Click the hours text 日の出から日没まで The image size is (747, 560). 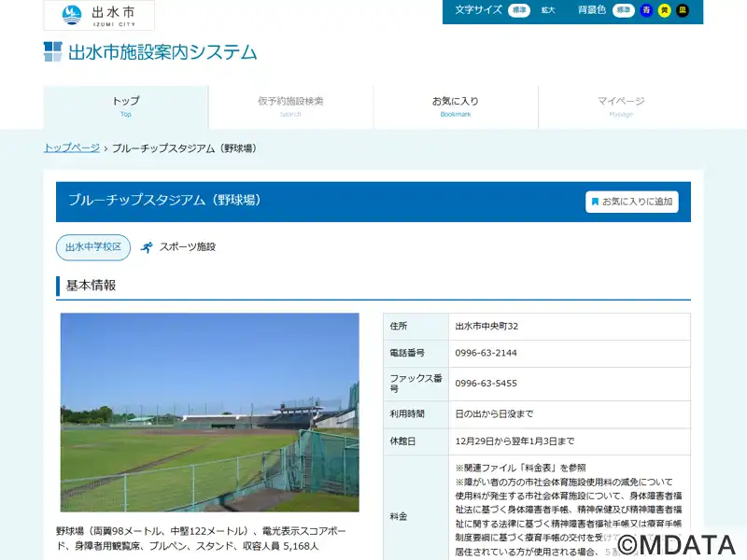coord(494,414)
